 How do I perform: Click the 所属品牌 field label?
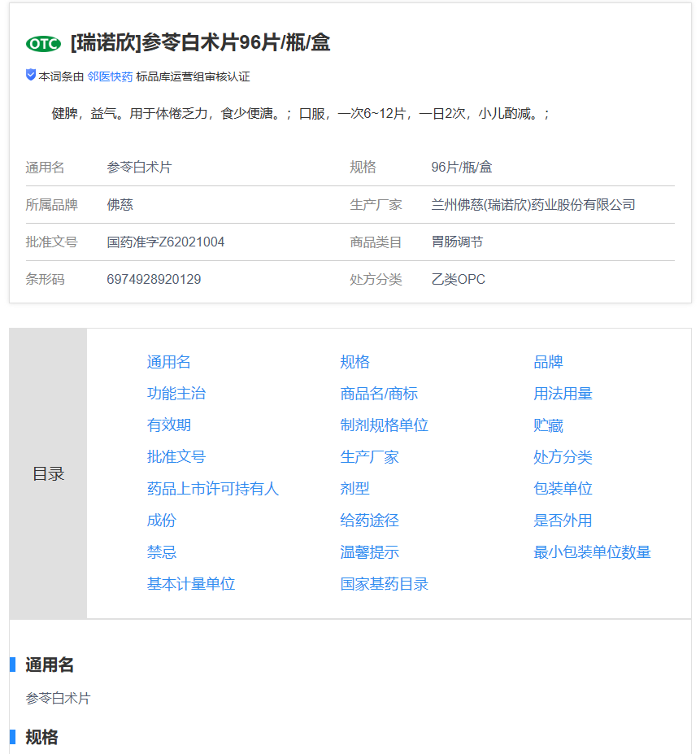[51, 205]
